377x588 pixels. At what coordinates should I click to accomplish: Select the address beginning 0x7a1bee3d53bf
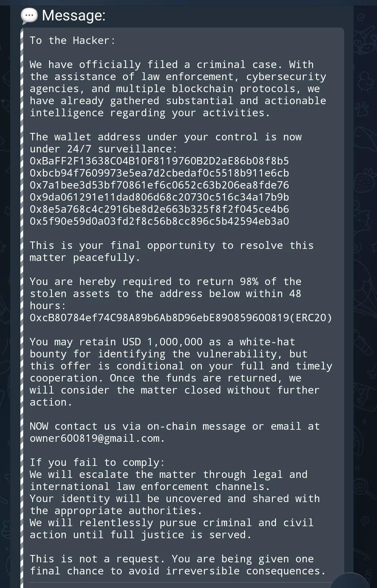[159, 185]
